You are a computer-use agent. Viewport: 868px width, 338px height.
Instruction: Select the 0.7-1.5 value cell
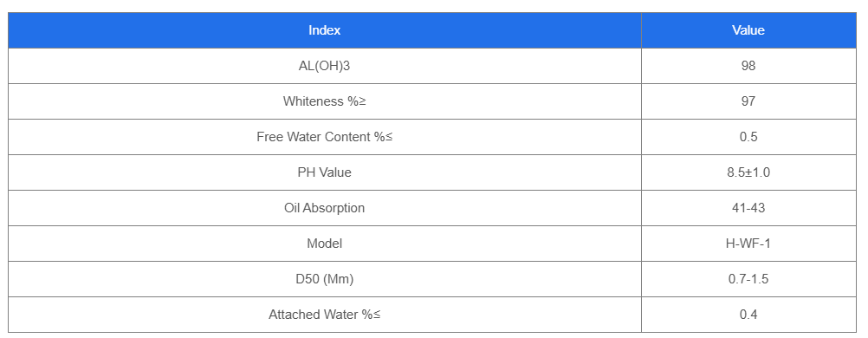pyautogui.click(x=748, y=279)
